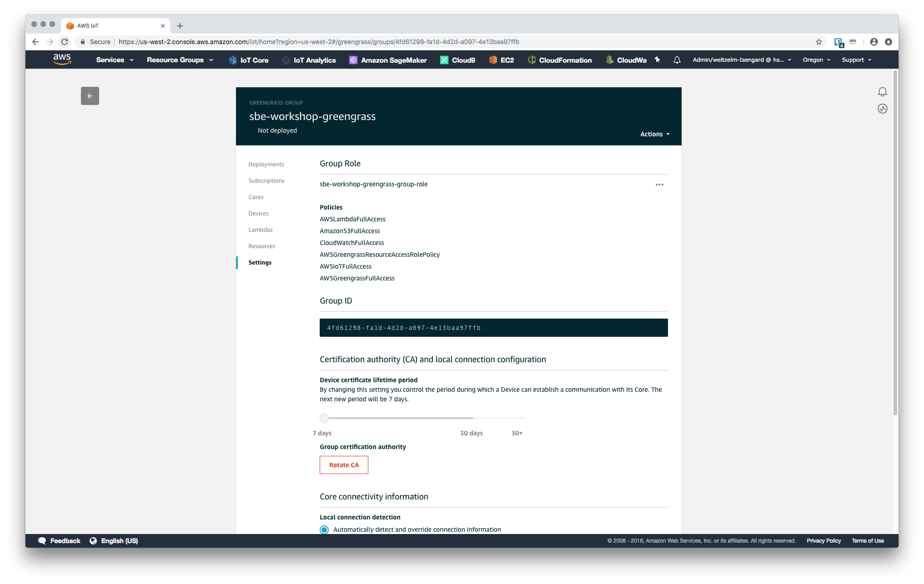924x584 pixels.
Task: Open Chrome profile icon
Action: (x=874, y=42)
